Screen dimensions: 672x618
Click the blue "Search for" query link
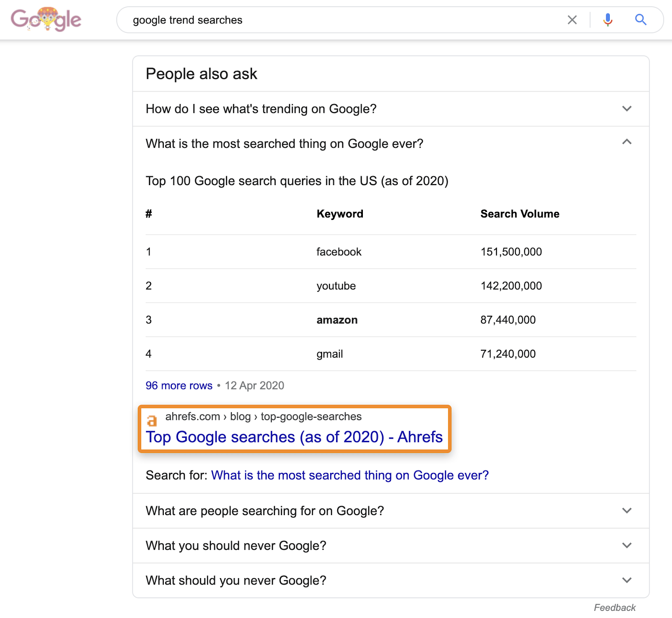[x=350, y=475]
